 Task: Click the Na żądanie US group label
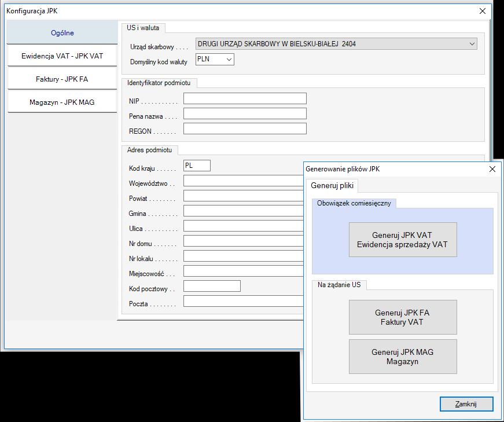click(339, 285)
